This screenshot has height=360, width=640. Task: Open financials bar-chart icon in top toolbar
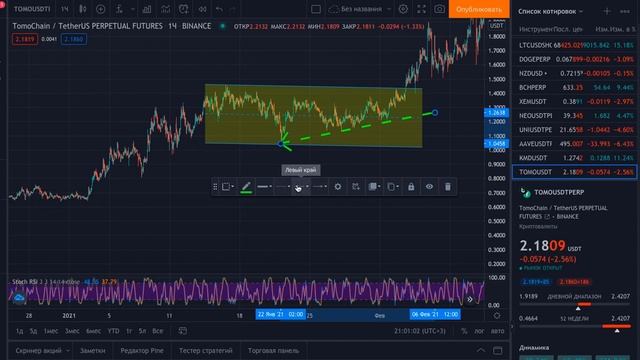click(x=147, y=9)
